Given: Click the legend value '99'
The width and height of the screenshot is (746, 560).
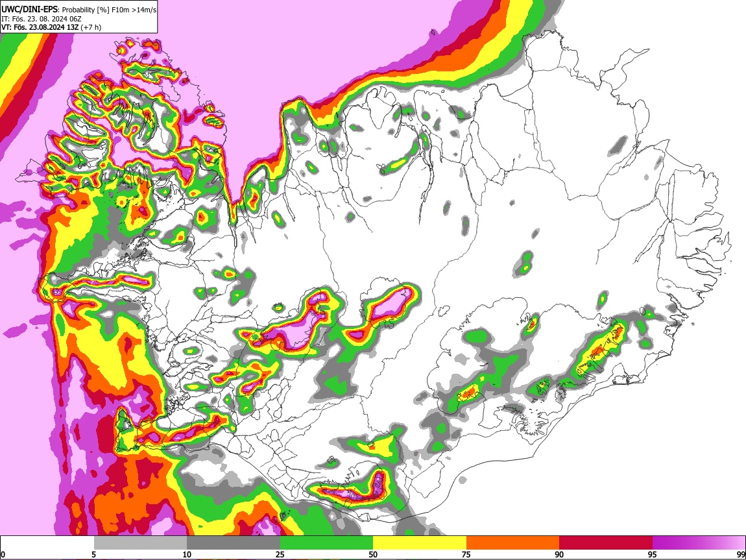Looking at the screenshot, I should (x=740, y=554).
